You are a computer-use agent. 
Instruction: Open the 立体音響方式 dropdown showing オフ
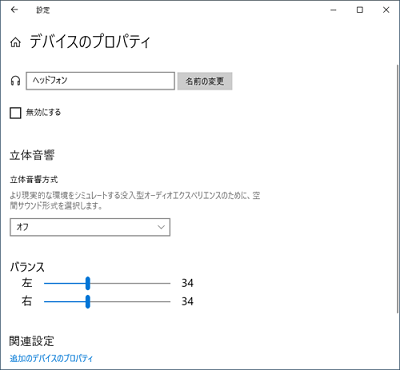90,227
